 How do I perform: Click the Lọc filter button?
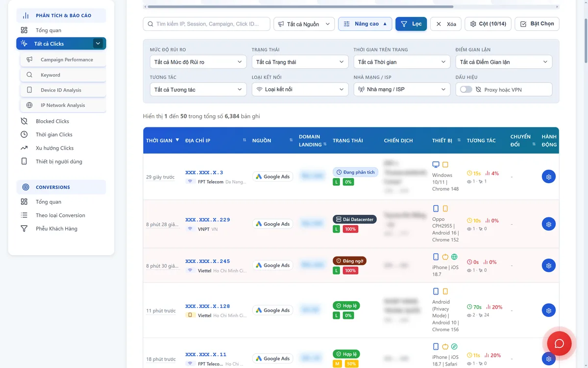[411, 24]
